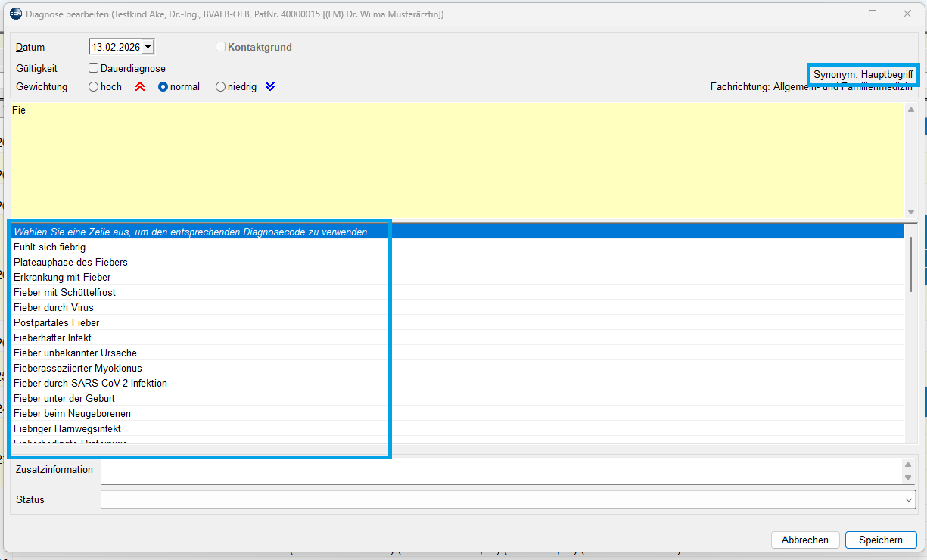Choose 'Fieberhafter Infekt' diagnosis entry

(52, 338)
